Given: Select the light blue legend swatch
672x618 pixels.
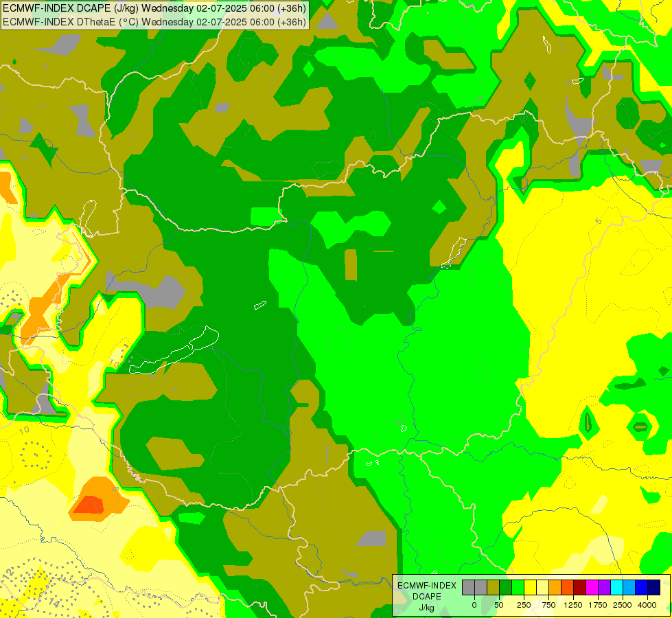Looking at the screenshot, I should click(x=629, y=587).
